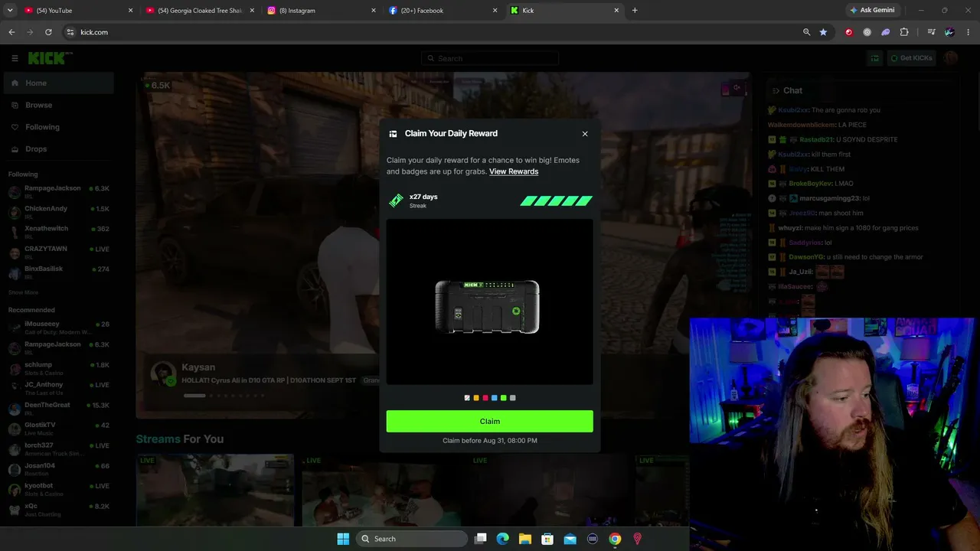Open the zoom magnifier in the address bar
This screenshot has width=980, height=551.
(806, 32)
